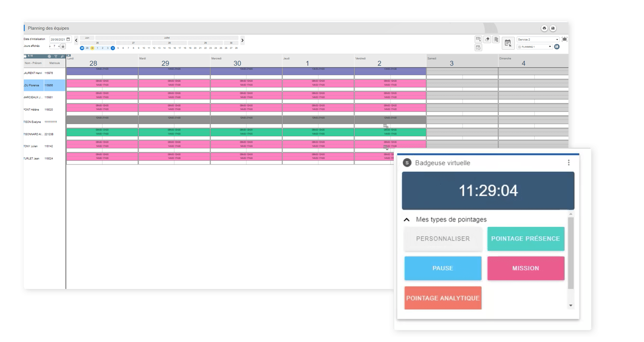This screenshot has width=644, height=342.
Task: Click the Juillet month bar
Action: click(x=167, y=38)
